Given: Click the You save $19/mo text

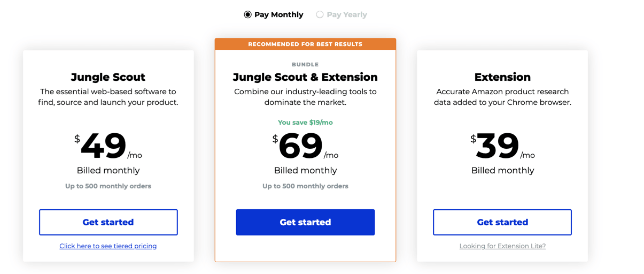Looking at the screenshot, I should coord(305,123).
